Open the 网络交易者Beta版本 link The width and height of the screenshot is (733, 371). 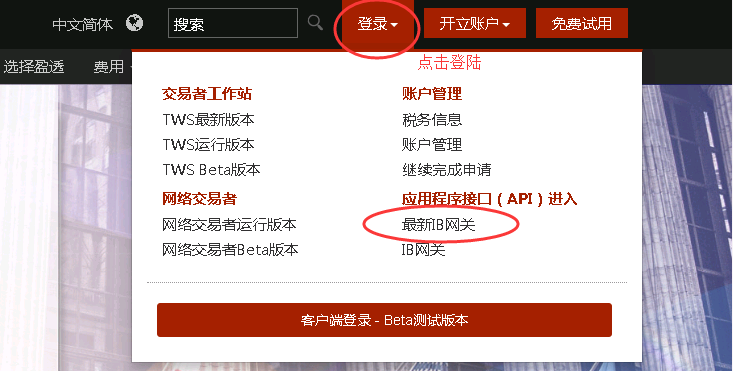[x=230, y=250]
